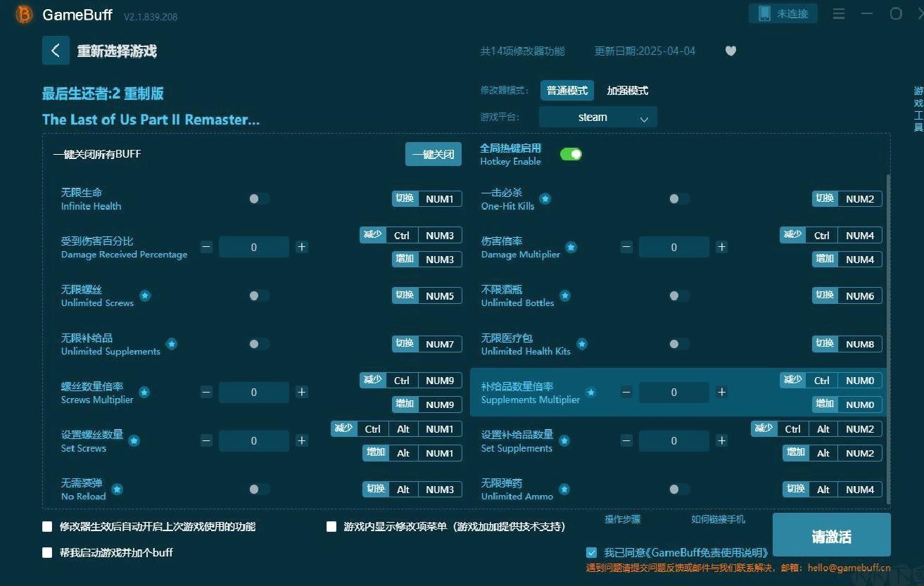This screenshot has height=586, width=924.
Task: Increase Damage Received Percentage with plus
Action: pos(302,247)
